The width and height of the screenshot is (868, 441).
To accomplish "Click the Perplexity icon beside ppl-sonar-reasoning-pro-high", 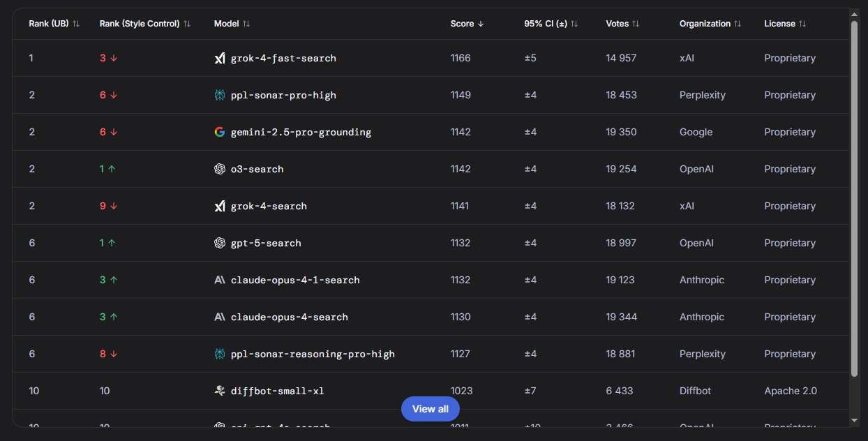I will click(219, 354).
